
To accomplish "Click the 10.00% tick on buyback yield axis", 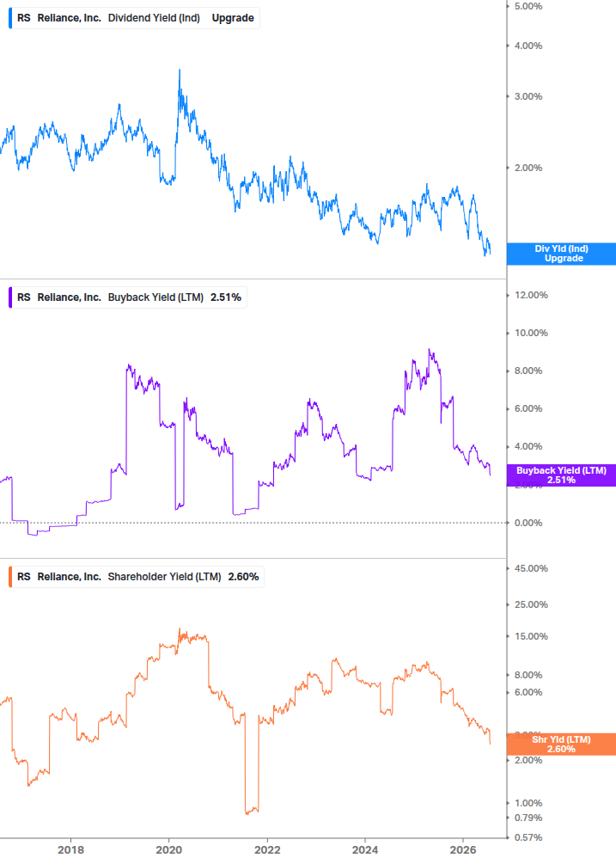I will (x=531, y=334).
